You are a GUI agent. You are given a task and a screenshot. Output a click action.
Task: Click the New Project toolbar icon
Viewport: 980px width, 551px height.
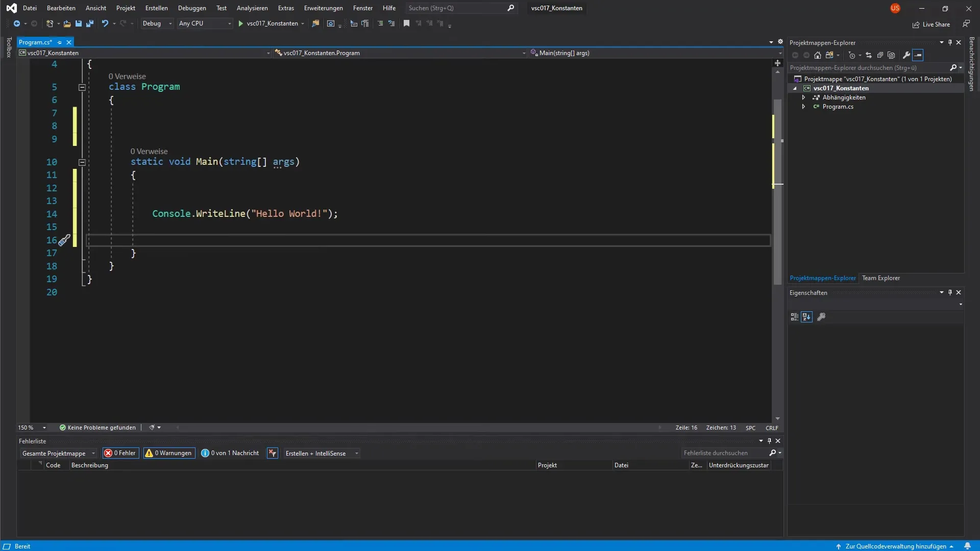[50, 23]
